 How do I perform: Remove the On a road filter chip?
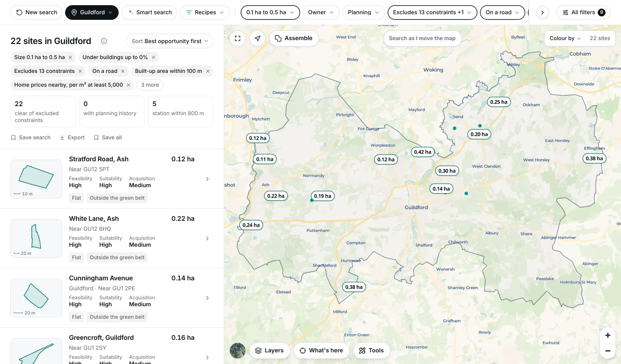click(x=123, y=71)
